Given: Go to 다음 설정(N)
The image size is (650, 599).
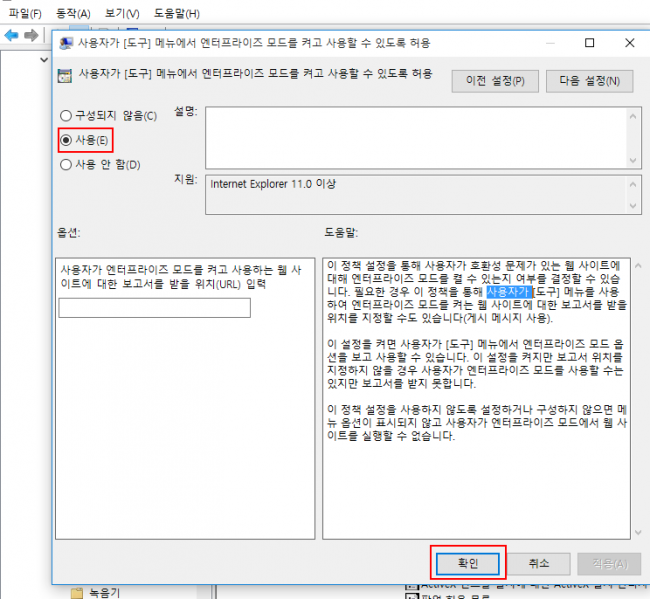Looking at the screenshot, I should [589, 81].
